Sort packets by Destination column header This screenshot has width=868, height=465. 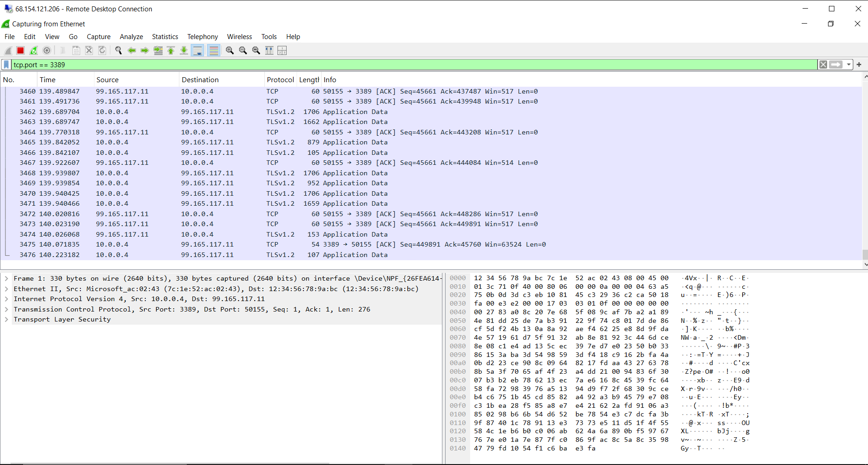pos(222,80)
